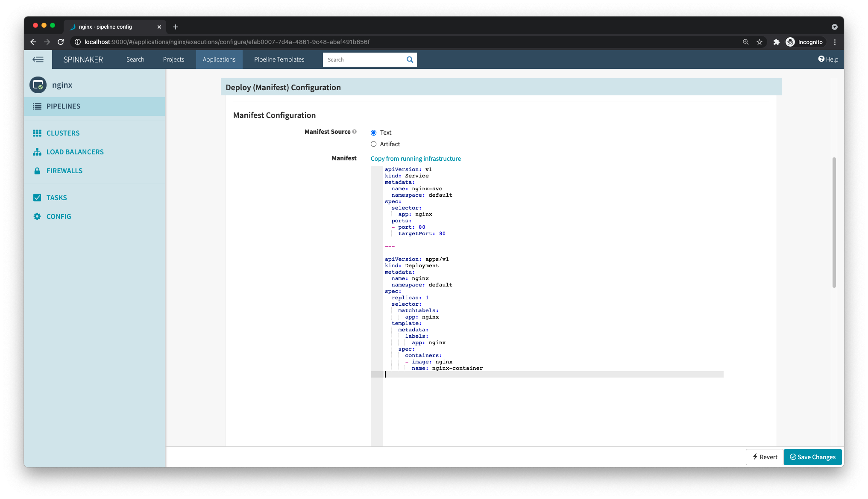
Task: Collapse the sidebar using hamburger arrow icon
Action: pos(38,59)
